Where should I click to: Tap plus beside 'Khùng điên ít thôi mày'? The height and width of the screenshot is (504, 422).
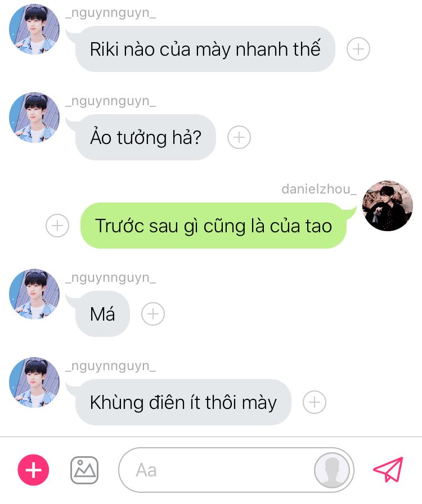click(x=315, y=402)
